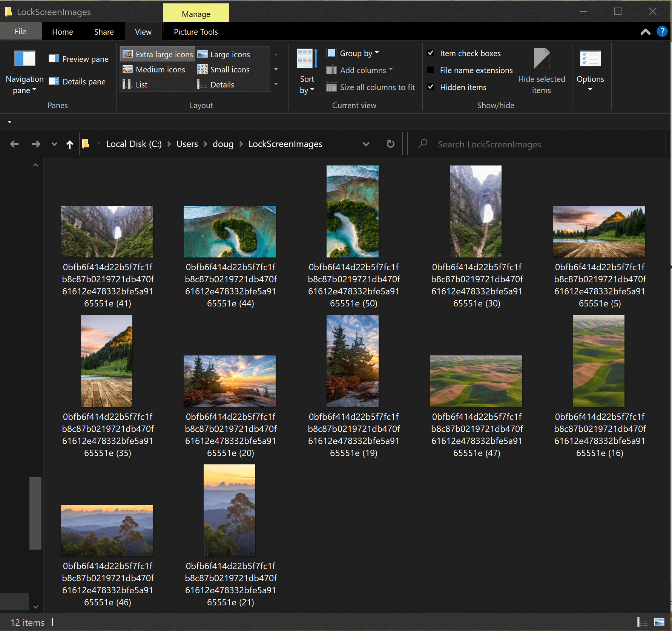672x631 pixels.
Task: Open Help with question mark icon
Action: click(662, 31)
